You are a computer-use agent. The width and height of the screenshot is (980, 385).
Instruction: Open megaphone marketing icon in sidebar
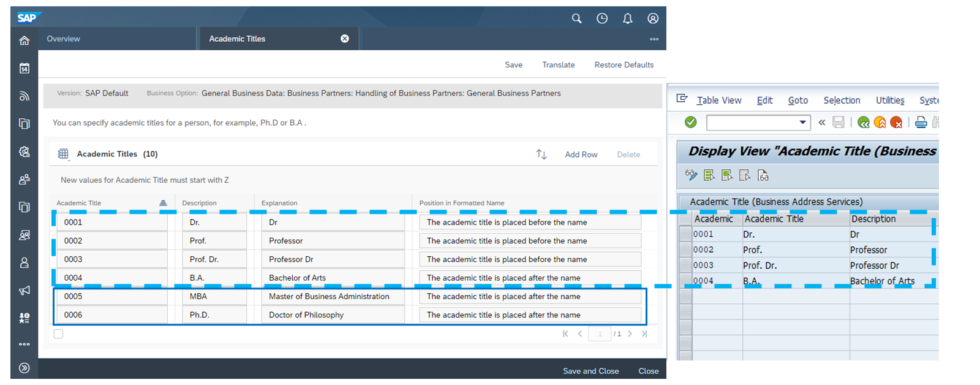[24, 290]
